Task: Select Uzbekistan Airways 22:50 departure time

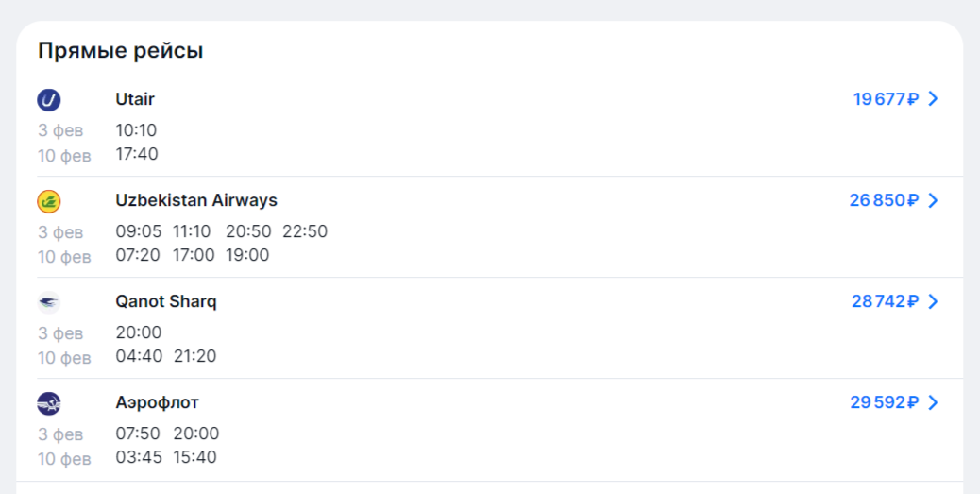Action: tap(305, 231)
